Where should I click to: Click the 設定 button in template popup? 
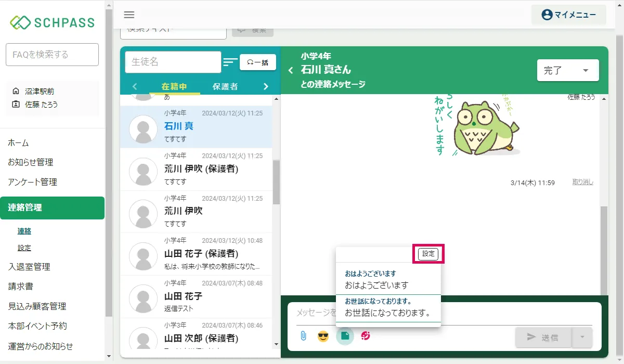428,254
